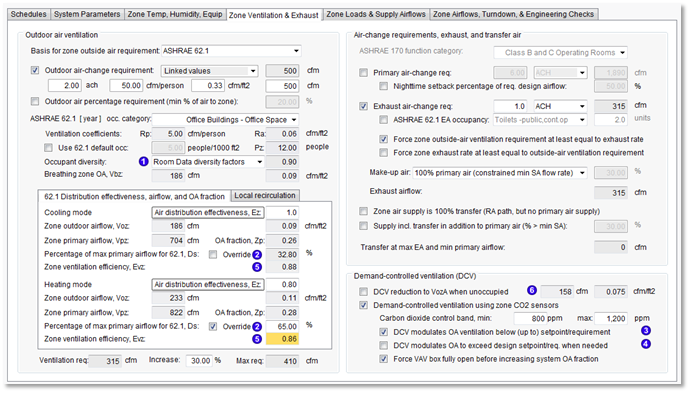Click blue marker 1 beside Occupant diversity
This screenshot has width=690, height=393.
143,162
